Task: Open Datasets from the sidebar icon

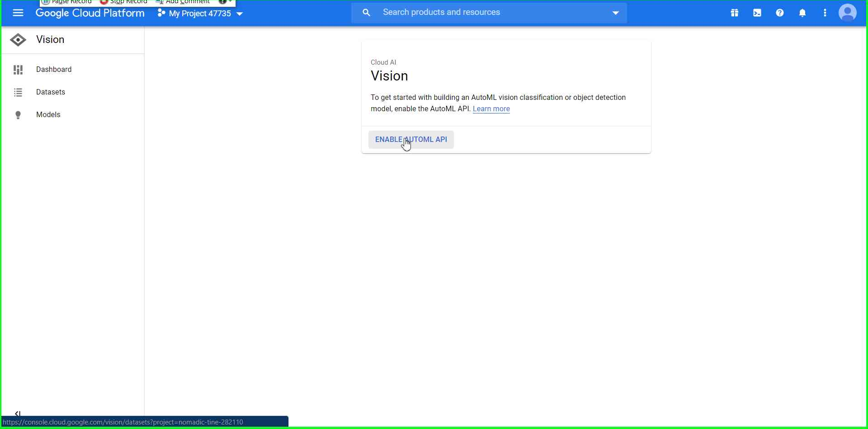Action: point(18,92)
